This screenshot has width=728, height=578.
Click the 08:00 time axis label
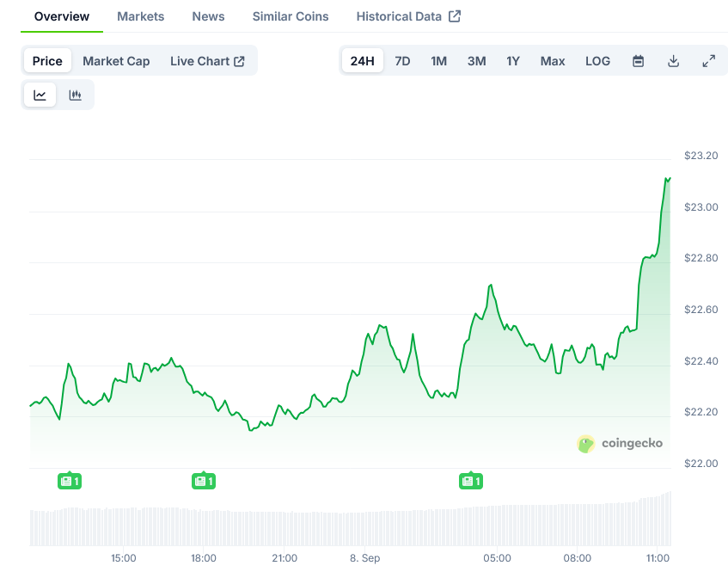tap(578, 558)
